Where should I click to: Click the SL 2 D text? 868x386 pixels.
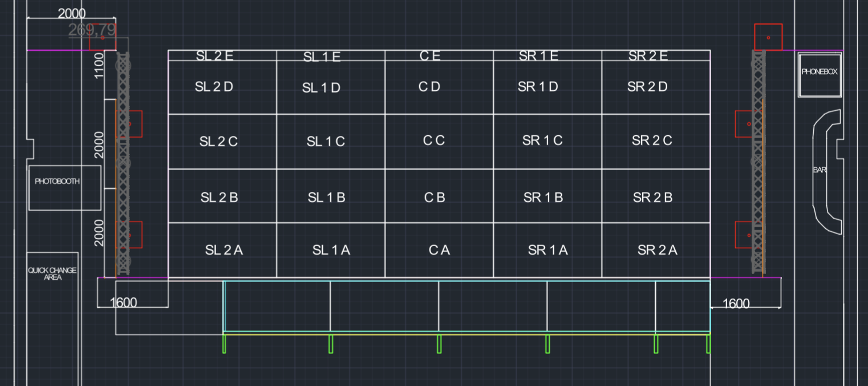click(x=214, y=87)
